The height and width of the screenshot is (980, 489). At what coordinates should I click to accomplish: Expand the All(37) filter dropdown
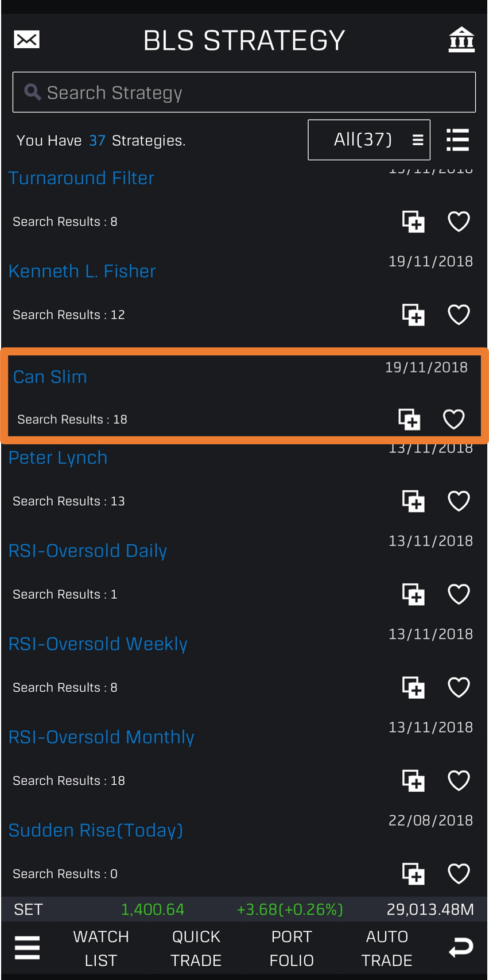point(369,140)
